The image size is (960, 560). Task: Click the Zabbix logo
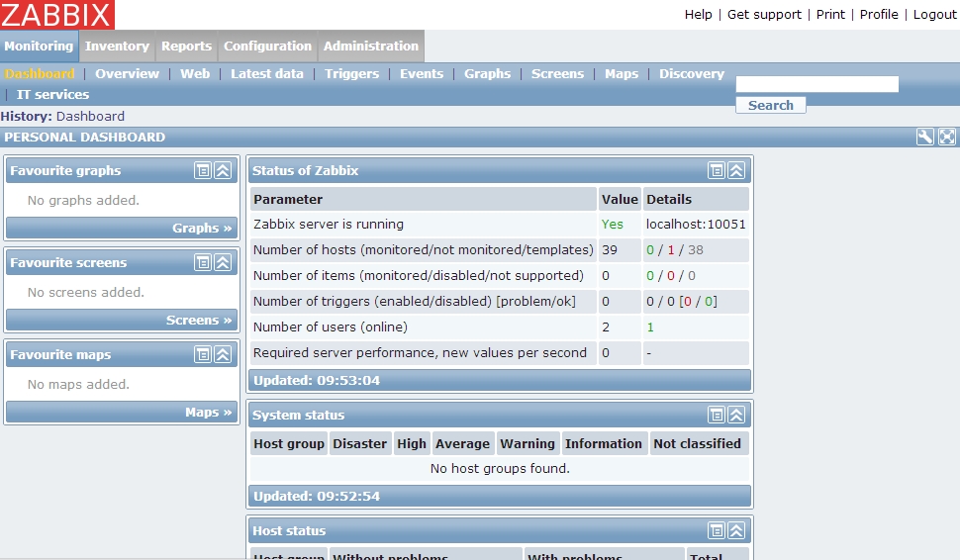pyautogui.click(x=57, y=15)
